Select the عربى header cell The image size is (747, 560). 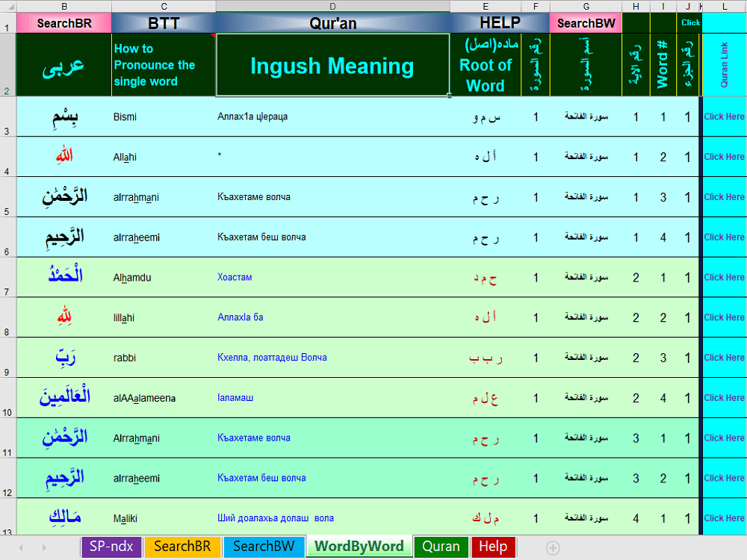point(63,65)
